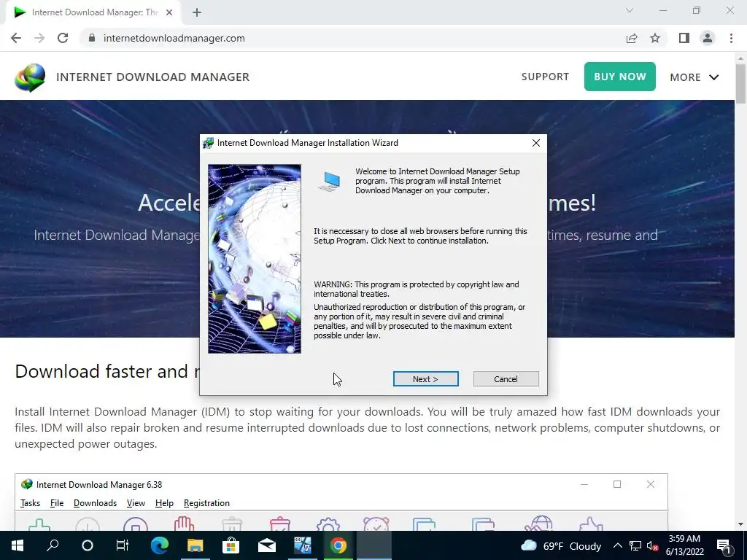Close the Installation Wizard dialog
The height and width of the screenshot is (560, 747).
click(x=536, y=143)
